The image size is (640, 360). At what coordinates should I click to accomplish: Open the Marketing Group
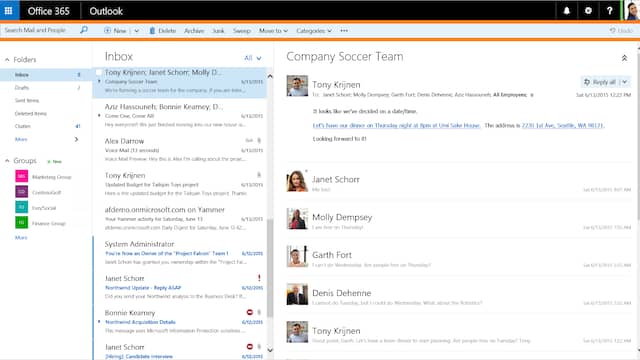pos(51,177)
